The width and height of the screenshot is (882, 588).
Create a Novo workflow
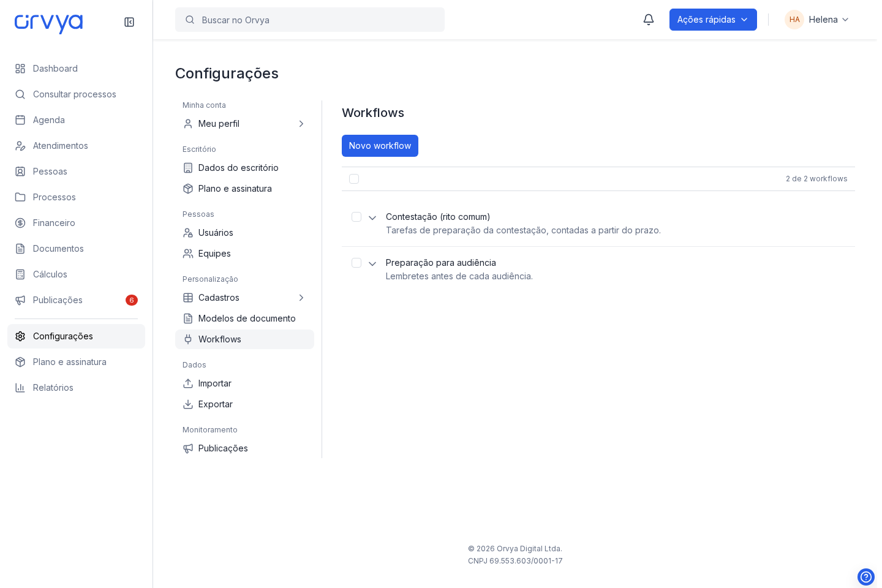[380, 146]
